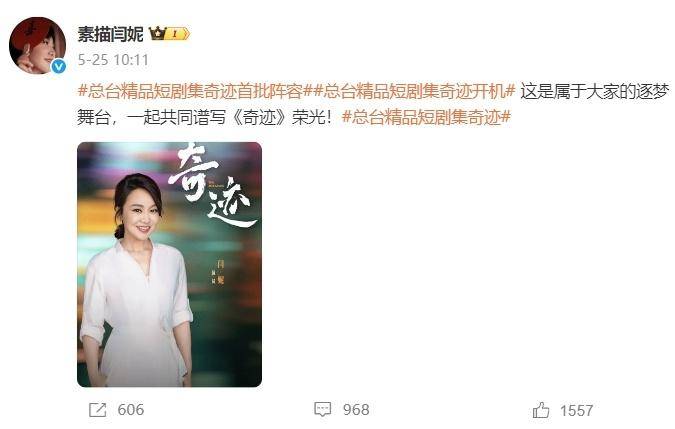675x429 pixels.
Task: Click the blue verified V badge
Action: click(x=59, y=66)
